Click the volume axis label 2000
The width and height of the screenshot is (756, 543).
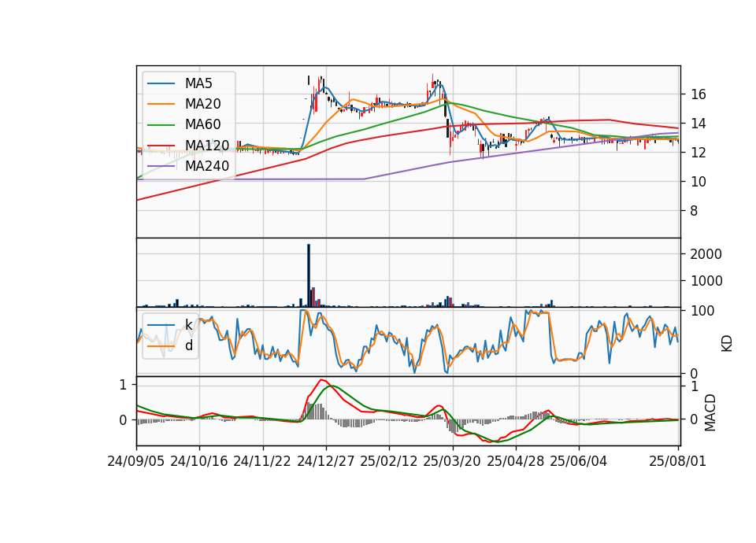coord(706,254)
